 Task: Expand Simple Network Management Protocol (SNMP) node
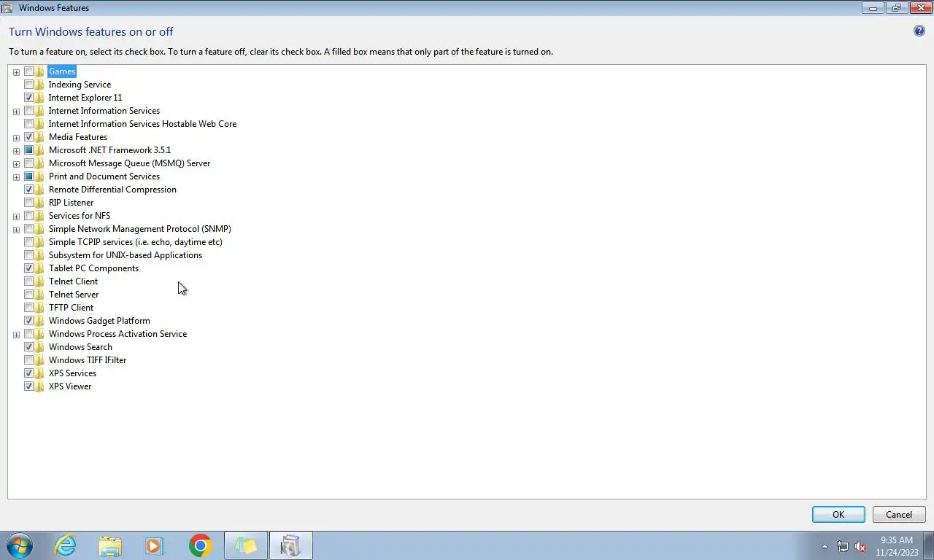click(16, 230)
